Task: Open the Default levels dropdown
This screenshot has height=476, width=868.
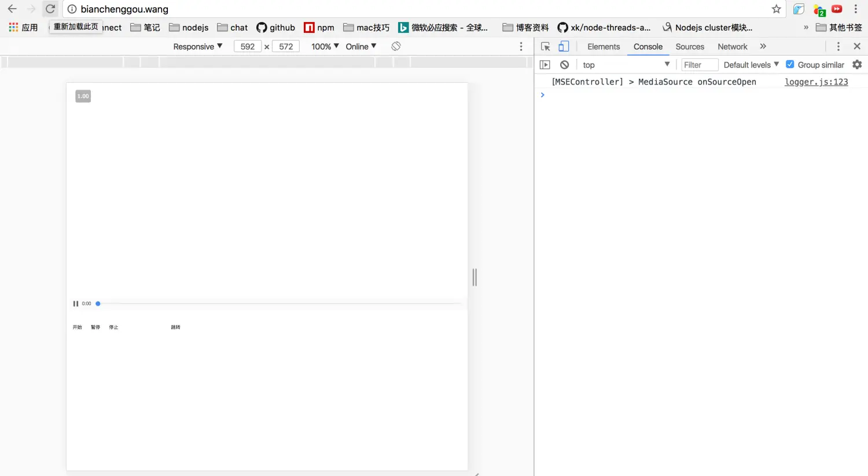Action: coord(751,65)
